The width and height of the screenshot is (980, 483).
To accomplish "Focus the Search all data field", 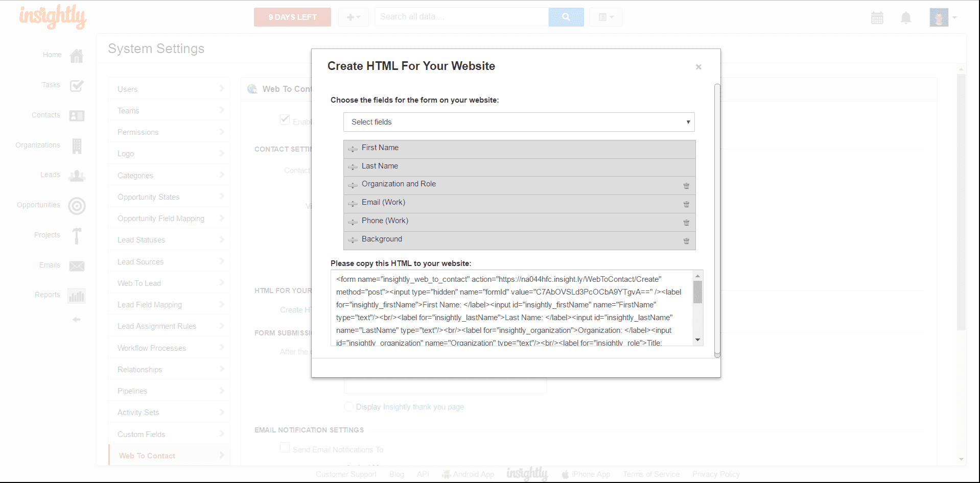I will tap(461, 17).
